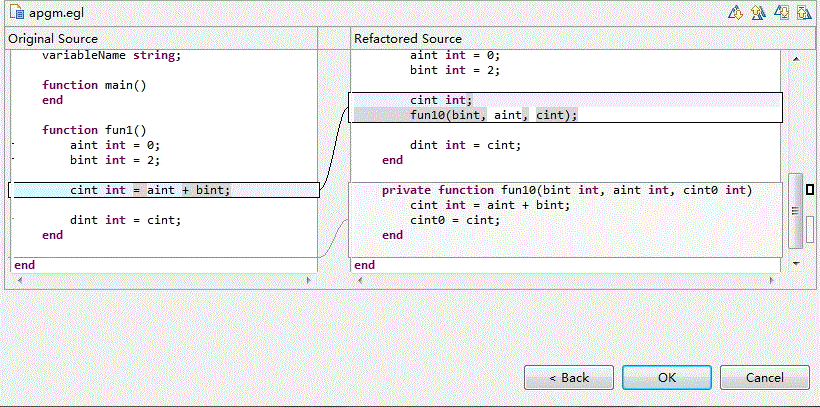This screenshot has width=820, height=408.
Task: Click 'aint int = 0;' in Refactored Source
Action: (x=455, y=55)
